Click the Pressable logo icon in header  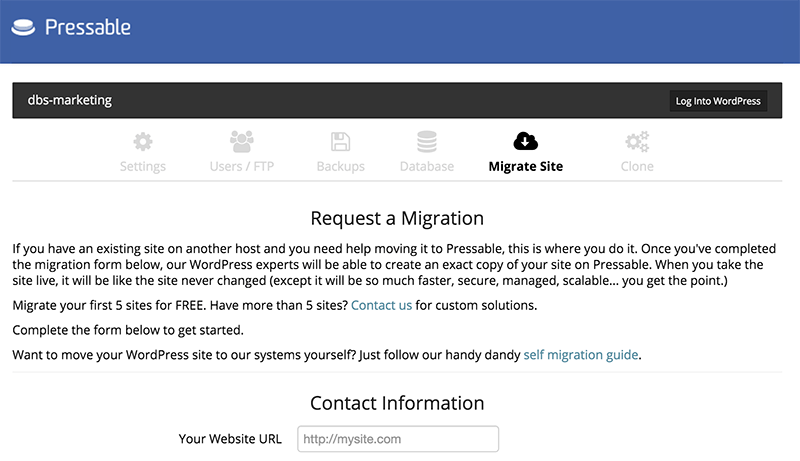click(x=25, y=27)
